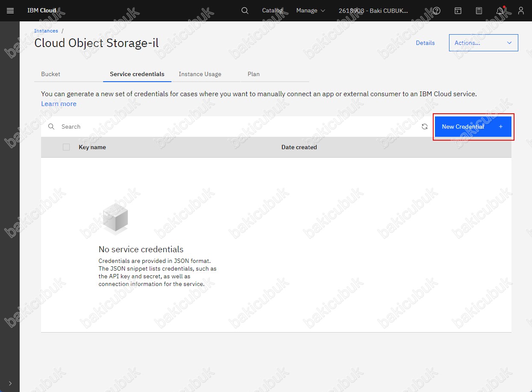This screenshot has width=532, height=392.
Task: Navigate to Instances breadcrumb
Action: pos(46,31)
